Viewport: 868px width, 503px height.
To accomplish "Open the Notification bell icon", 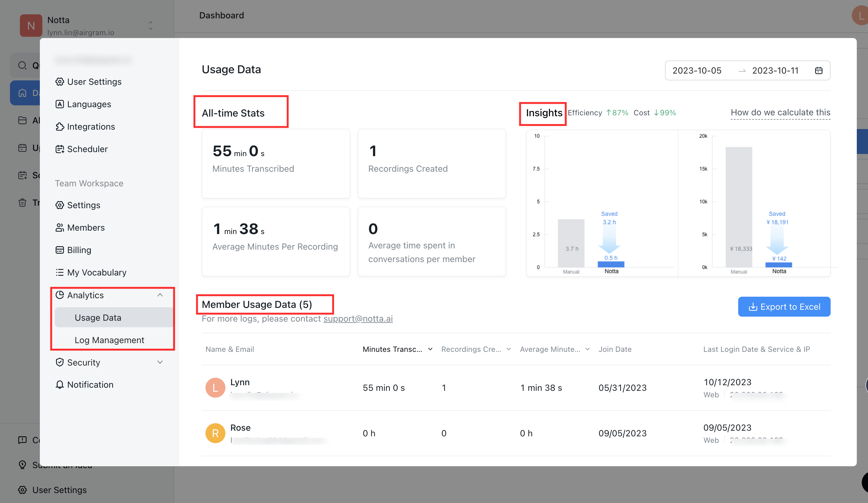I will 60,384.
